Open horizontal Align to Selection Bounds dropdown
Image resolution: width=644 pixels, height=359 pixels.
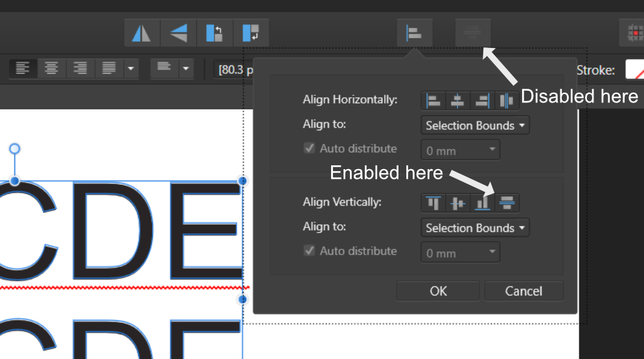point(475,125)
